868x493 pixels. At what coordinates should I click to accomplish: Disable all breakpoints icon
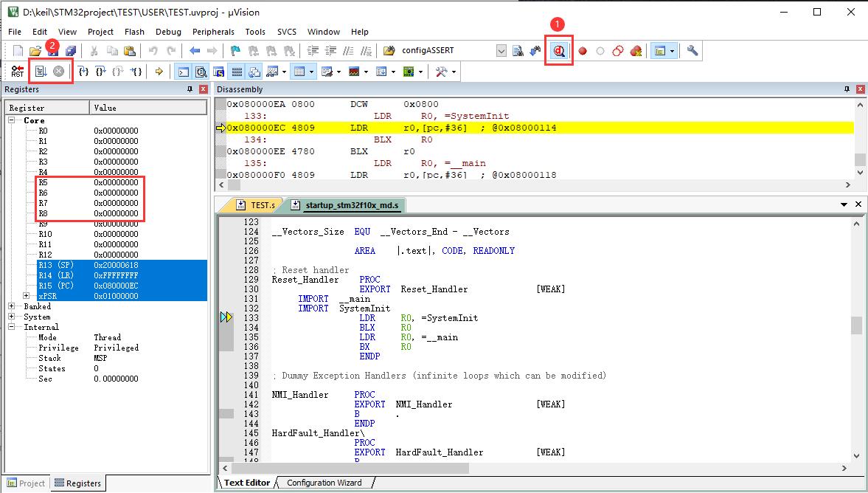[618, 51]
